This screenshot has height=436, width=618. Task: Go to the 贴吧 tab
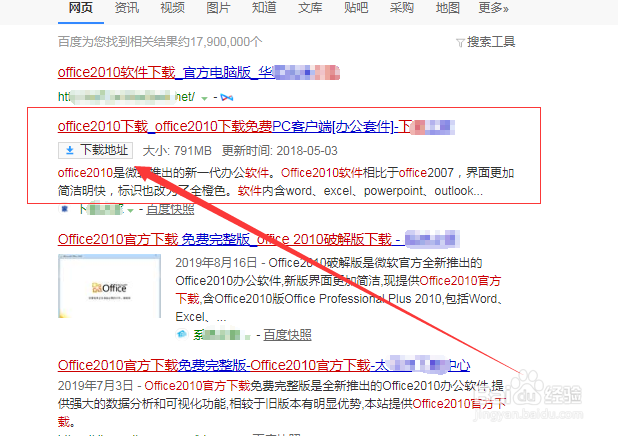tap(356, 8)
